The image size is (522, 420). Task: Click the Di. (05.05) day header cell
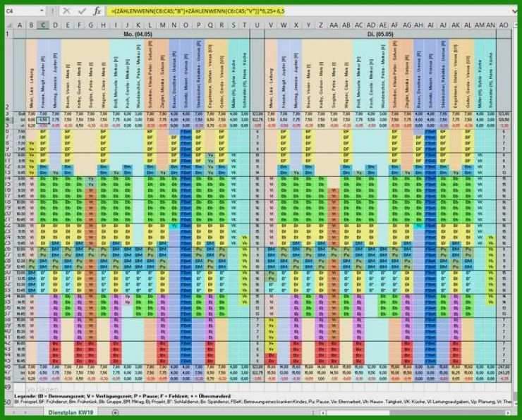380,33
